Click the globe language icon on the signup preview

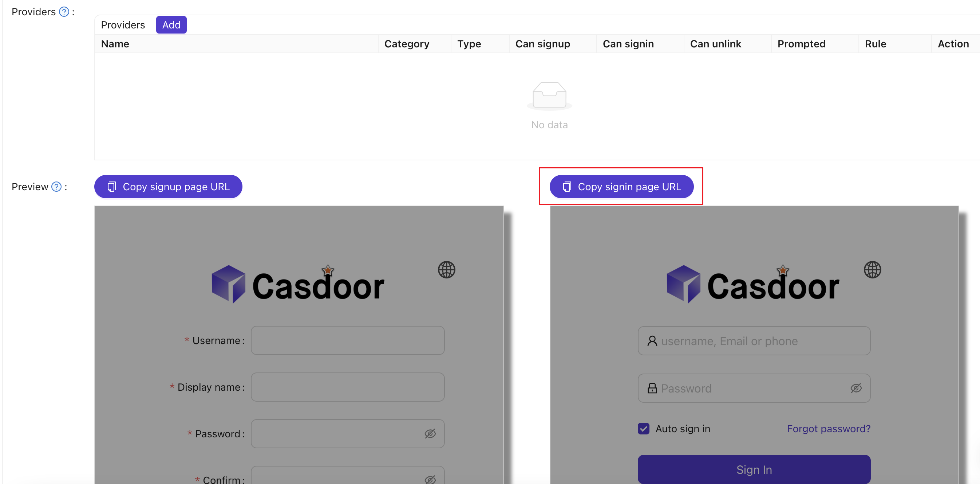tap(447, 270)
